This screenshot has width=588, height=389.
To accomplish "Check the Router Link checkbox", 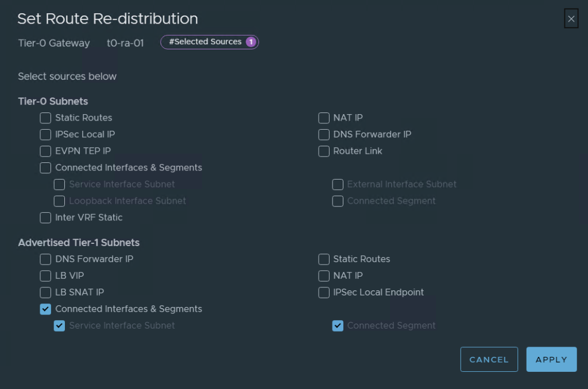I will pos(323,151).
